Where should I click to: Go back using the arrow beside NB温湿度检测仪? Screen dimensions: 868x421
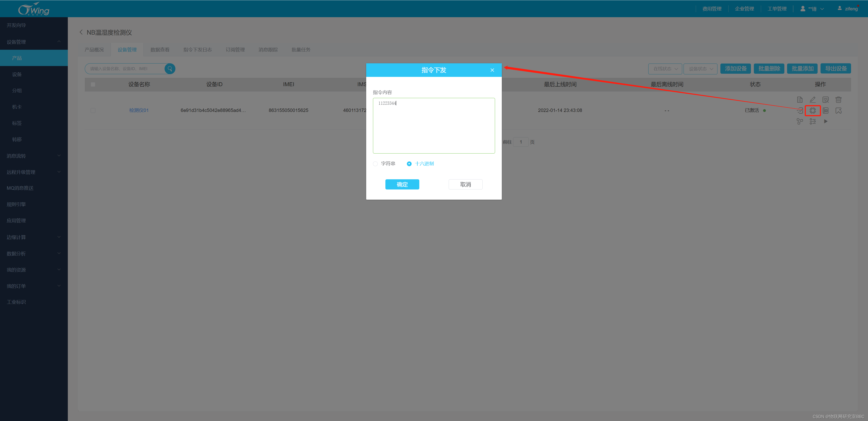(81, 32)
